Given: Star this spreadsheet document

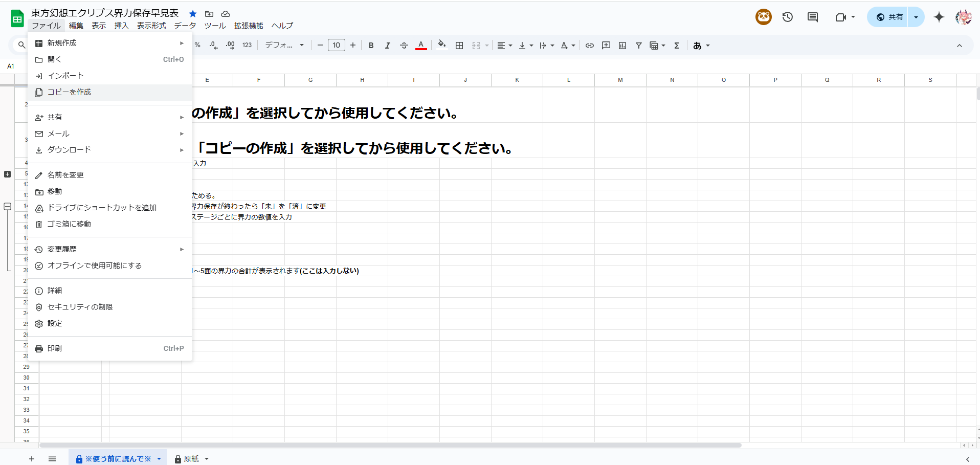Looking at the screenshot, I should coord(193,14).
